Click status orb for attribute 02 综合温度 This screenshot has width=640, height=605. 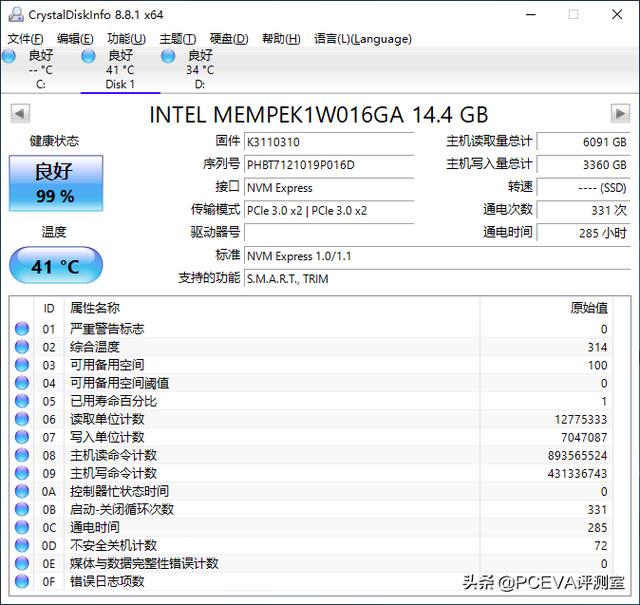point(22,347)
